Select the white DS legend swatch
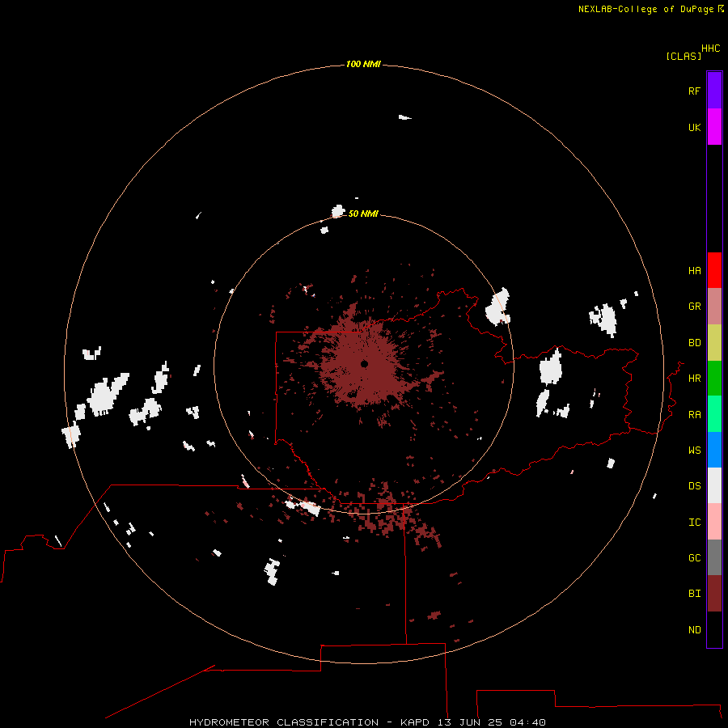Image resolution: width=728 pixels, height=728 pixels. click(714, 485)
